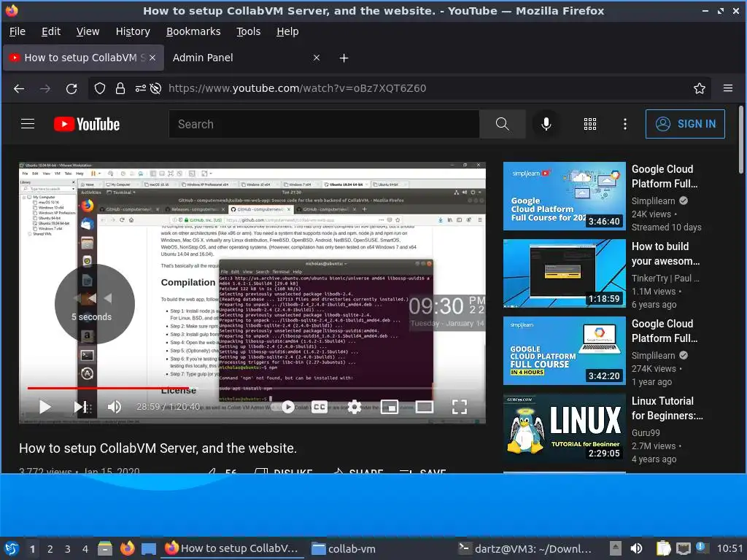Open taskbar volume control icon
This screenshot has width=747, height=560.
point(636,548)
